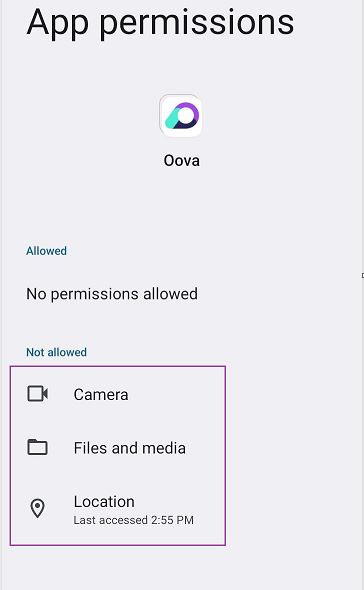Tap the Camera video icon
The image size is (364, 590).
point(38,394)
